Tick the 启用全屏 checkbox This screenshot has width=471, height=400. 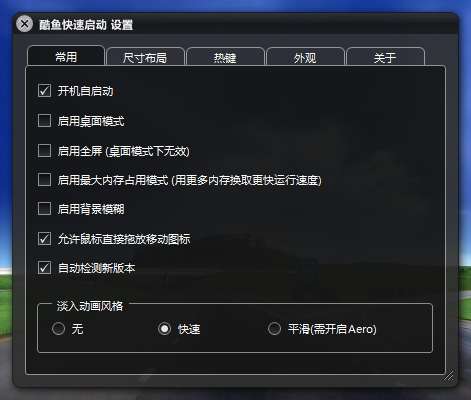(x=44, y=151)
